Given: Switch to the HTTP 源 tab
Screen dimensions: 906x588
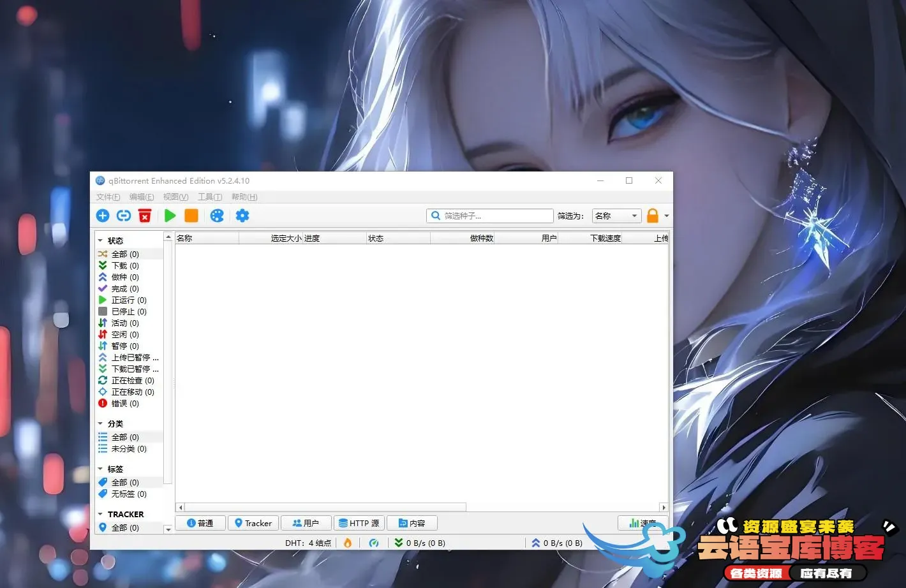Looking at the screenshot, I should [x=359, y=523].
